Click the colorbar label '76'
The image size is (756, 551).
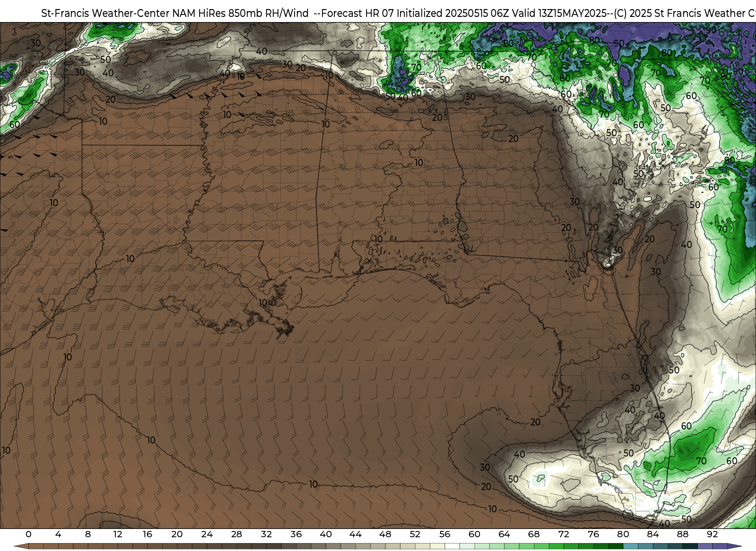click(593, 534)
